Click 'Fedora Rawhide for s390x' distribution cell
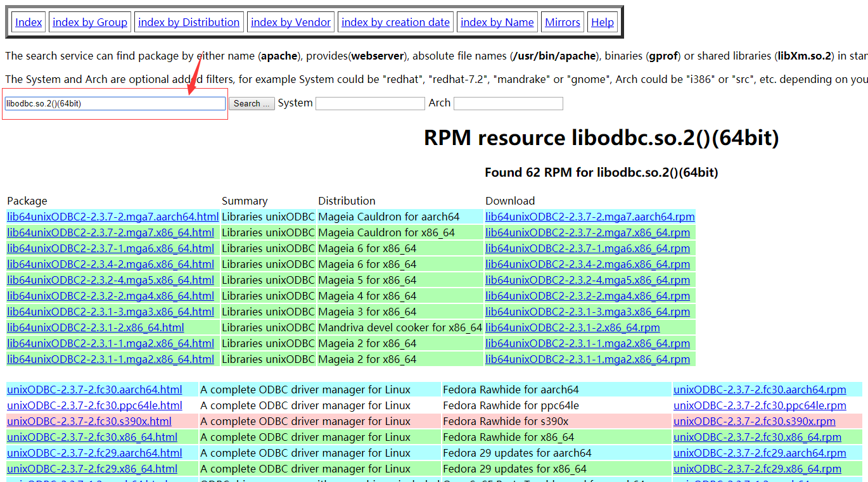 [x=557, y=421]
